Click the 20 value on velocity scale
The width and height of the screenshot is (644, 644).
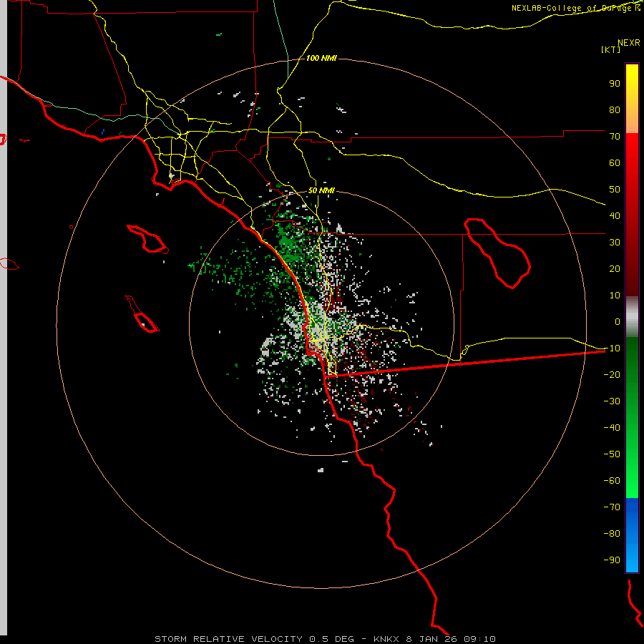615,268
